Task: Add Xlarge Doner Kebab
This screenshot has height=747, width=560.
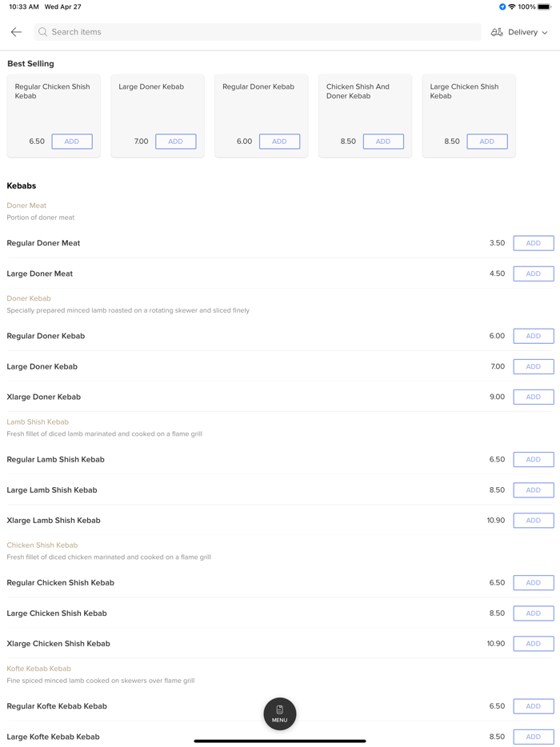Action: coord(534,397)
